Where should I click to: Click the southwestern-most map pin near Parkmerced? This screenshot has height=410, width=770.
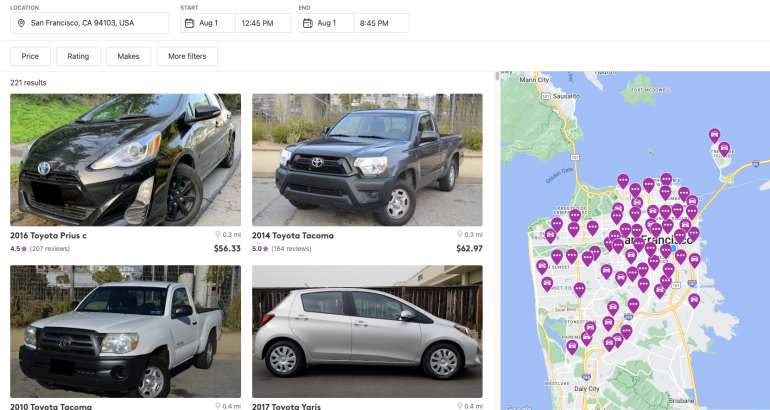pos(572,346)
